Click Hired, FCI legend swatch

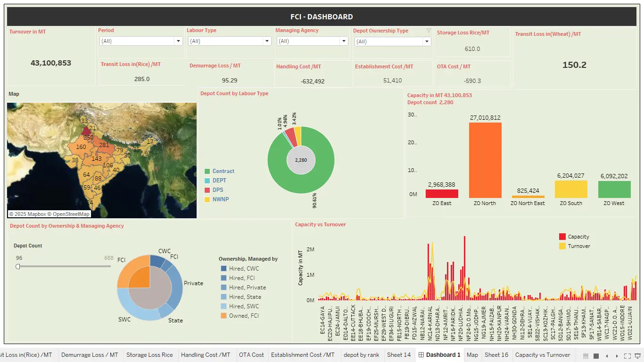coord(223,278)
